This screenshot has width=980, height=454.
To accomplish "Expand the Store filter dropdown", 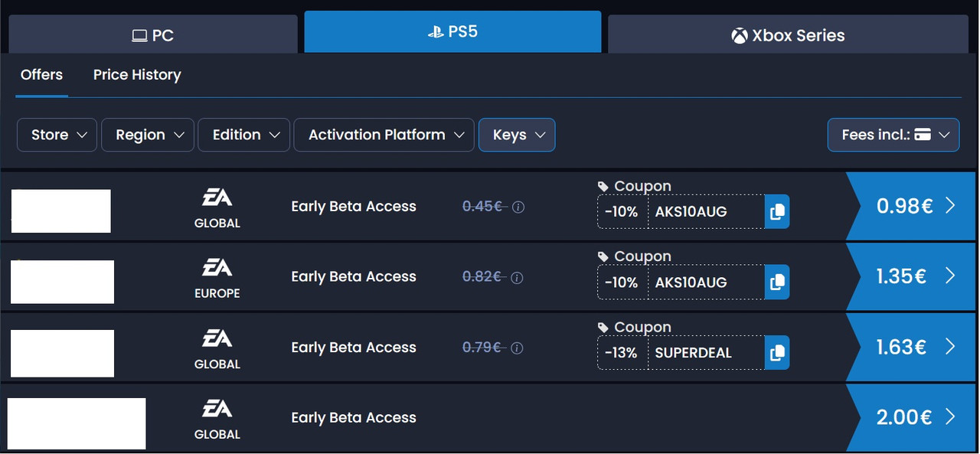I will point(57,135).
